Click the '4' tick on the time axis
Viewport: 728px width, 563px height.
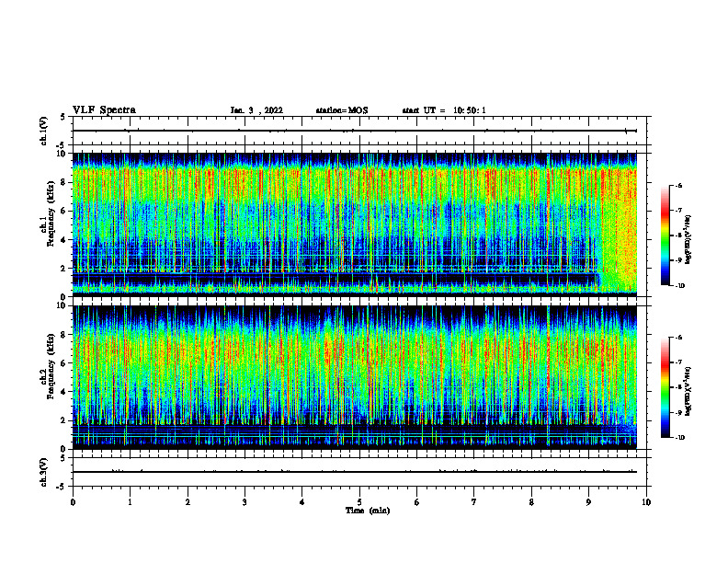302,502
